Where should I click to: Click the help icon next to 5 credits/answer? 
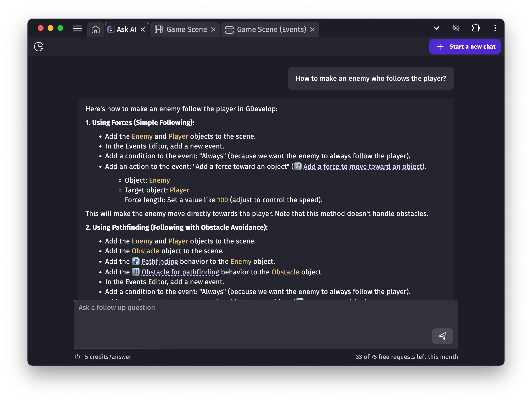77,357
